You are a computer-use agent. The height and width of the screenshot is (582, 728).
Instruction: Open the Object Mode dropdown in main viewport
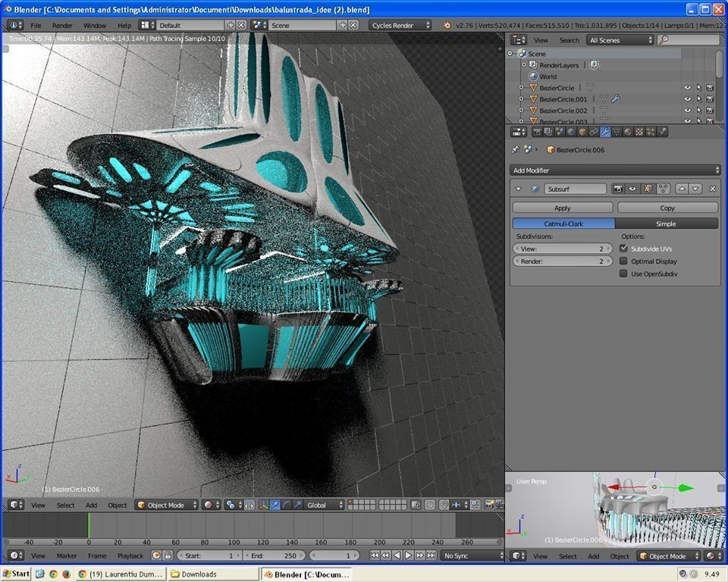point(167,505)
